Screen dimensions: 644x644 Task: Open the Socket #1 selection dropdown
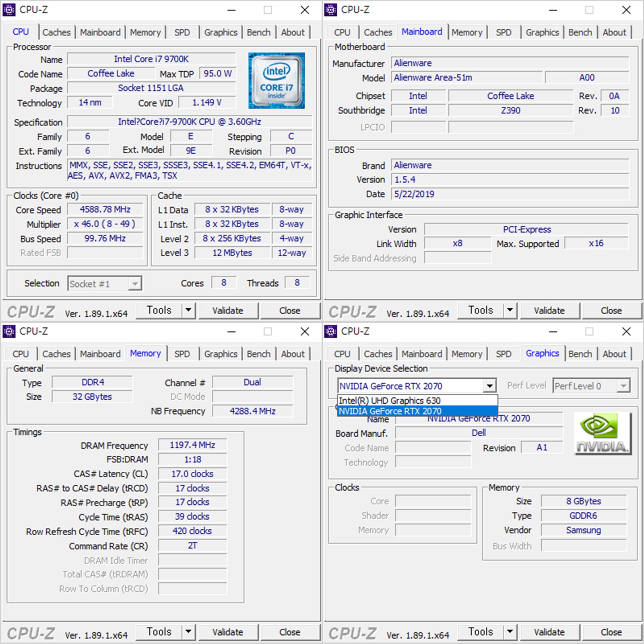[x=105, y=284]
